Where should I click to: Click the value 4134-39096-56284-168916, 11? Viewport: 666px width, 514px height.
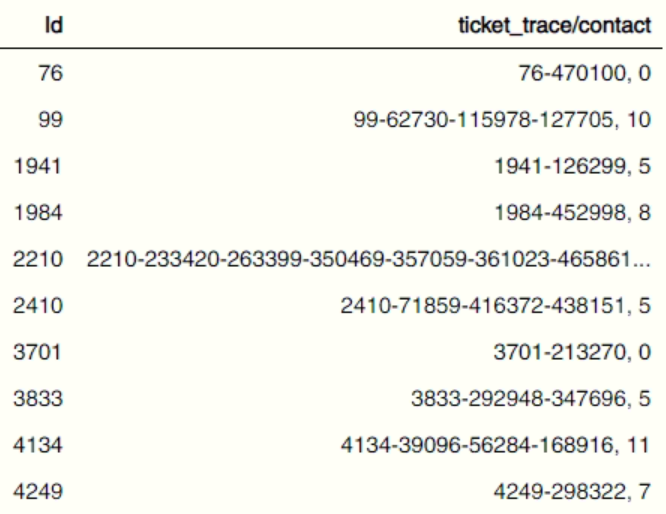pos(496,445)
